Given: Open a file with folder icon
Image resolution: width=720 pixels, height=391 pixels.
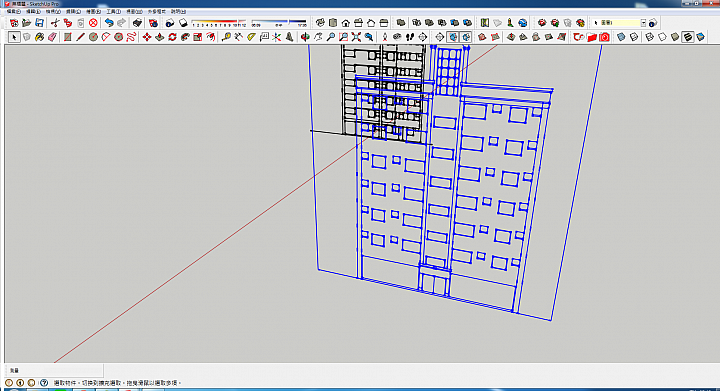Looking at the screenshot, I should (x=27, y=23).
